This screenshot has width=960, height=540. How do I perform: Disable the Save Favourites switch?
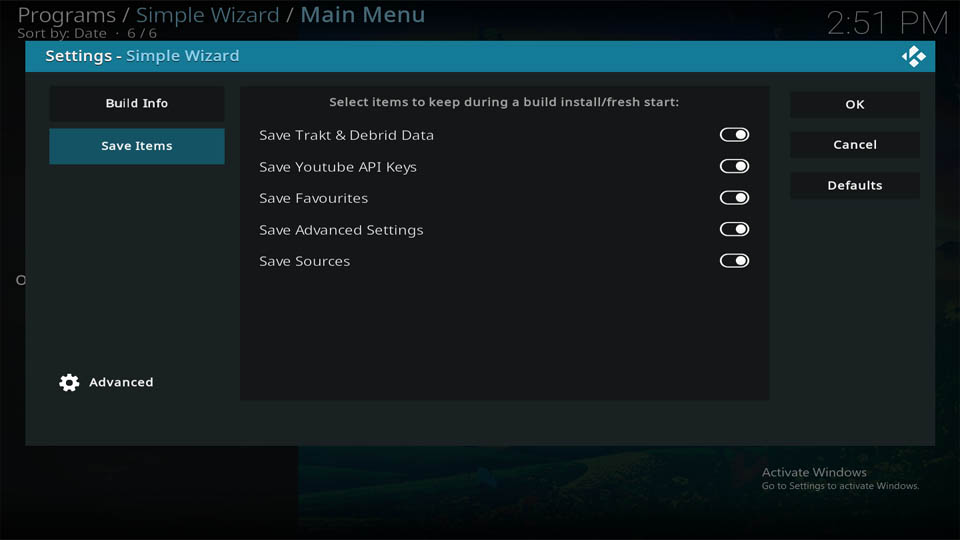[x=734, y=198]
